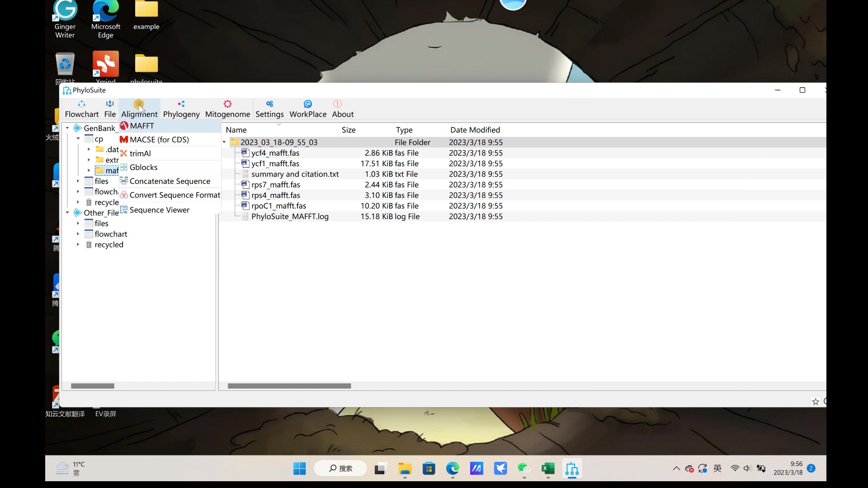Click the Size column header
Image resolution: width=868 pixels, height=488 pixels.
(349, 130)
